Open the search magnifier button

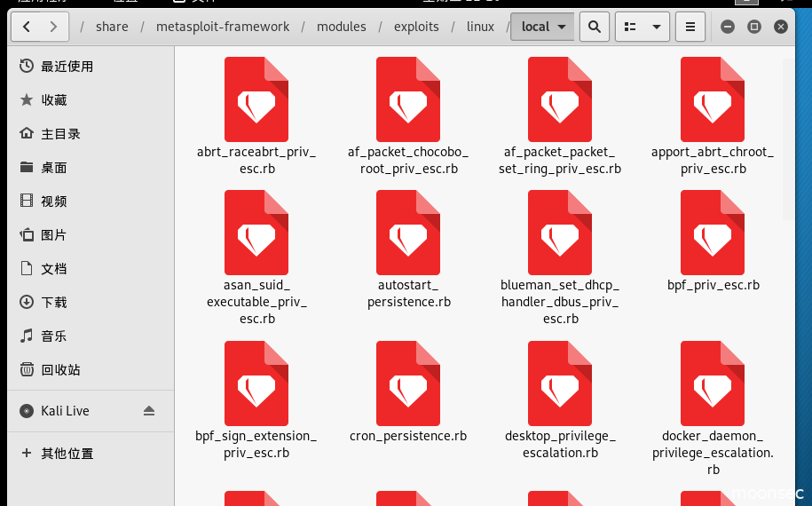[595, 27]
